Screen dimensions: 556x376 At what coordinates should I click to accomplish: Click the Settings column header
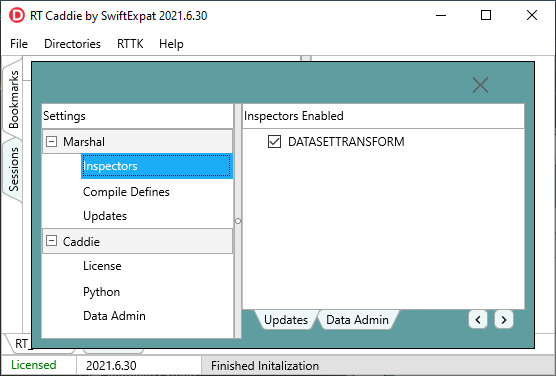point(138,116)
